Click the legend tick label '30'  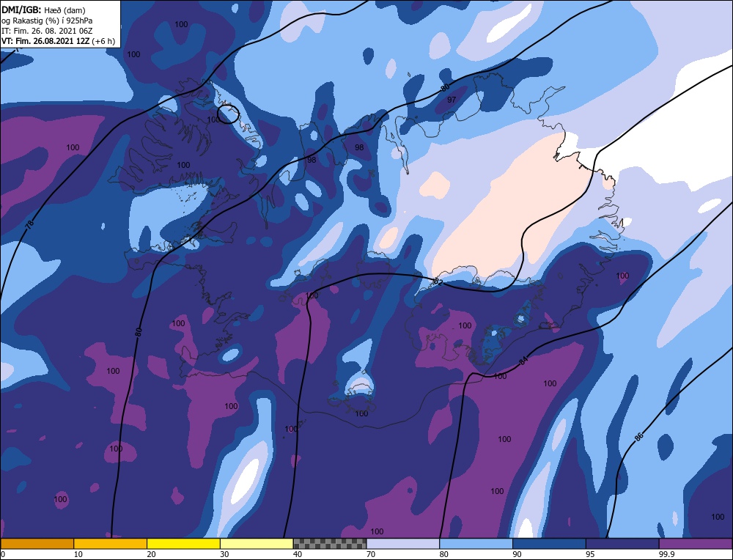[224, 554]
